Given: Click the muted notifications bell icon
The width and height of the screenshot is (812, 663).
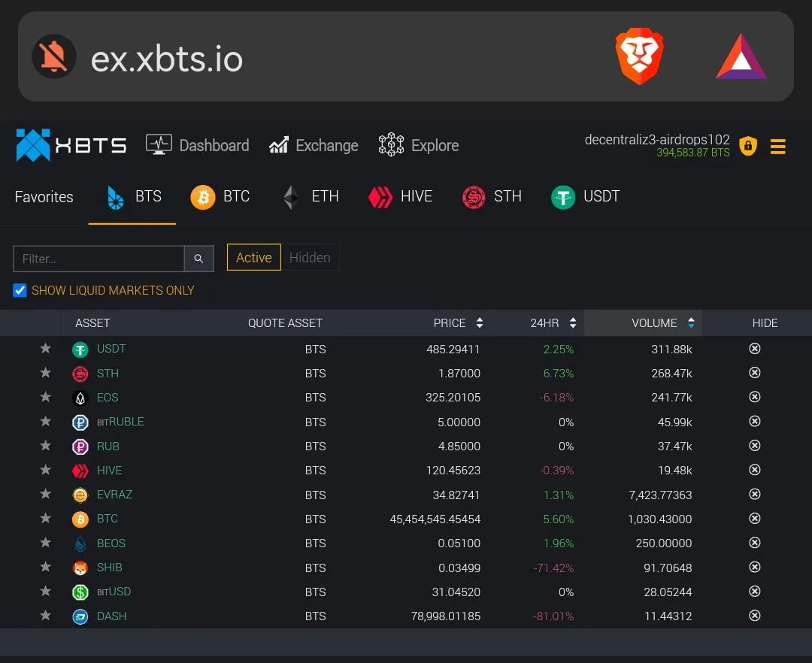Looking at the screenshot, I should pyautogui.click(x=54, y=56).
